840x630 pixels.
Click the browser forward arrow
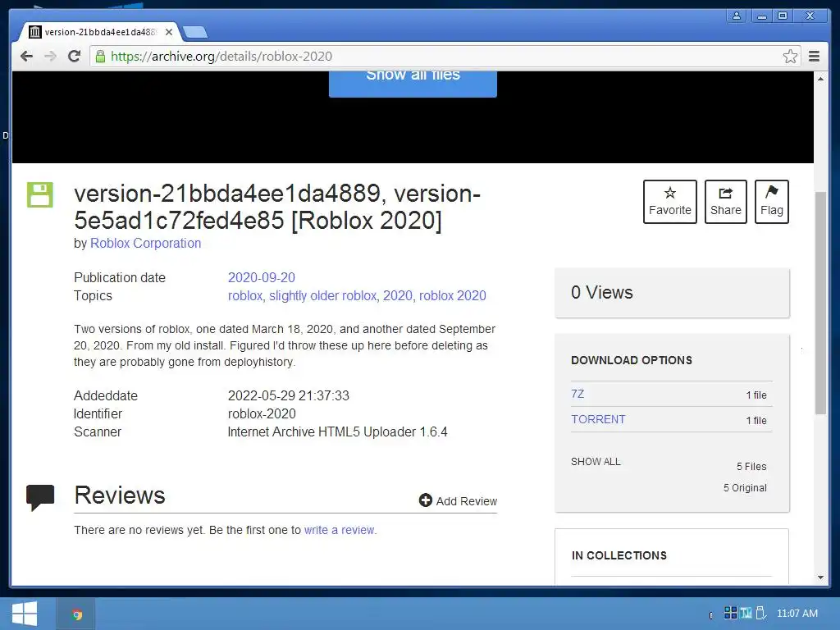(x=50, y=57)
